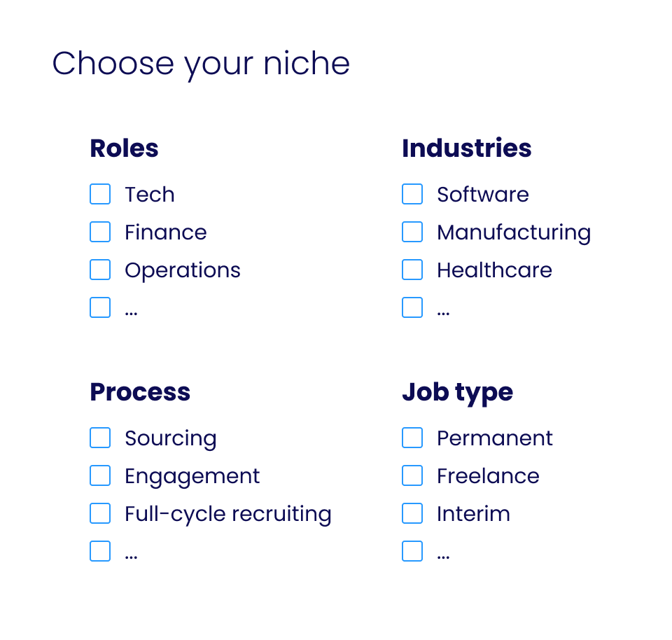Click the Industries section heading

click(466, 148)
